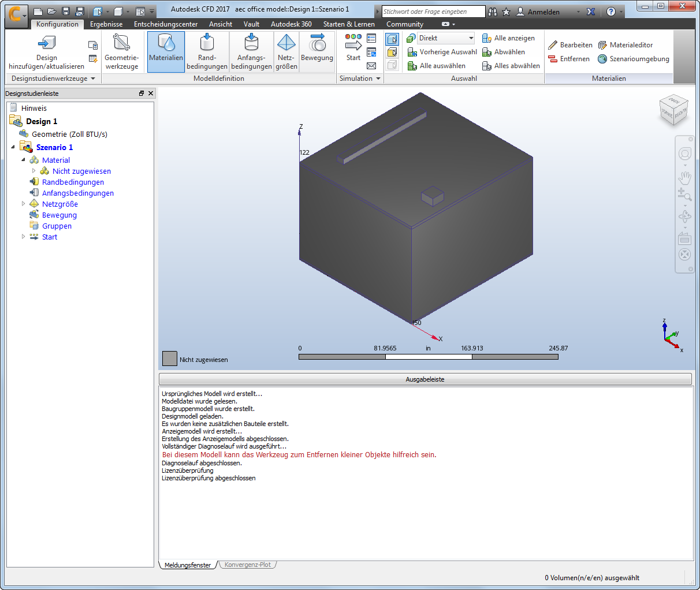This screenshot has height=590, width=700.
Task: Open the Help question mark button
Action: (611, 12)
